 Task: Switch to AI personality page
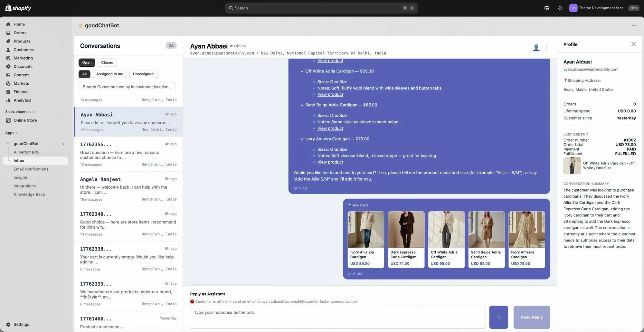[x=27, y=152]
